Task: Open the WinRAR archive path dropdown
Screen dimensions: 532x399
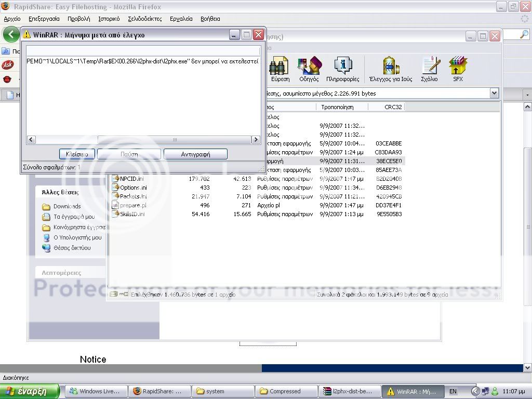Action: pos(494,94)
